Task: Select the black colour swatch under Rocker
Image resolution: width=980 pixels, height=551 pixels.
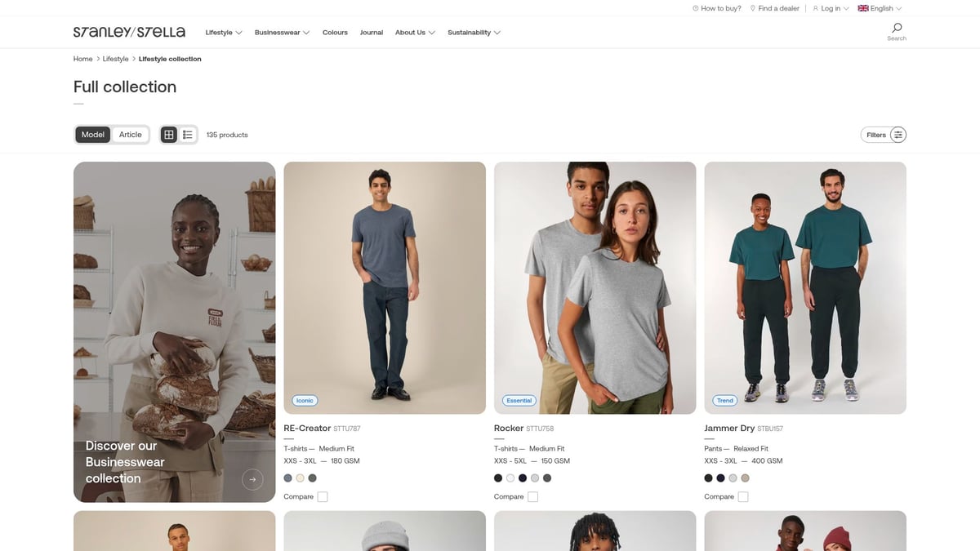Action: (x=497, y=478)
